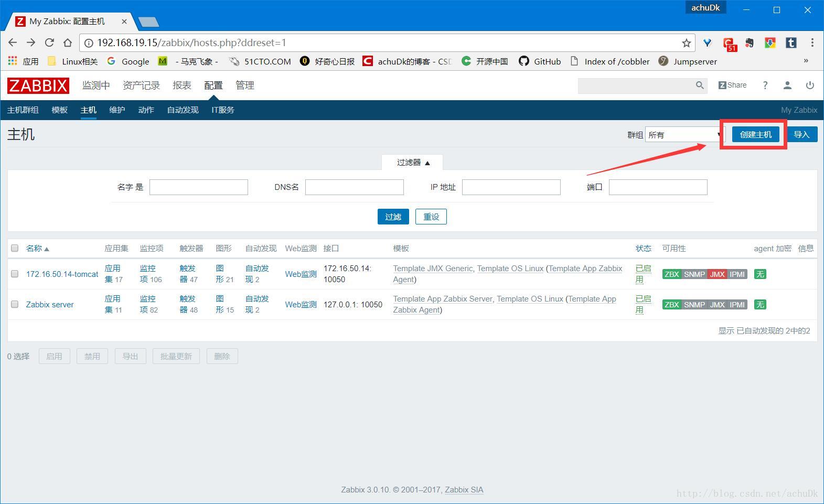Click the 创建主机 button
The height and width of the screenshot is (504, 824).
tap(756, 135)
